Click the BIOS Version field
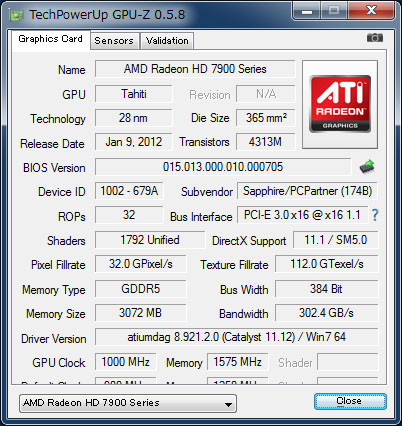 (223, 167)
